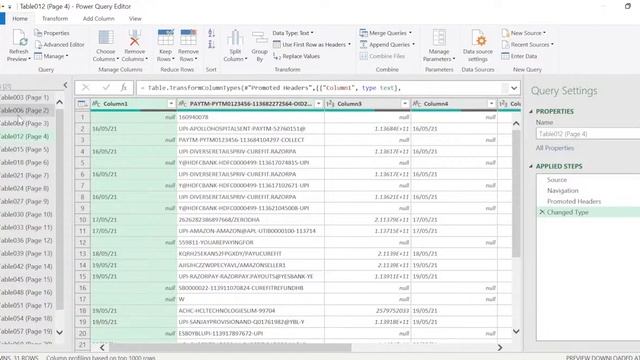
Task: Open the Manage dropdown in Query group
Action: (x=52, y=56)
